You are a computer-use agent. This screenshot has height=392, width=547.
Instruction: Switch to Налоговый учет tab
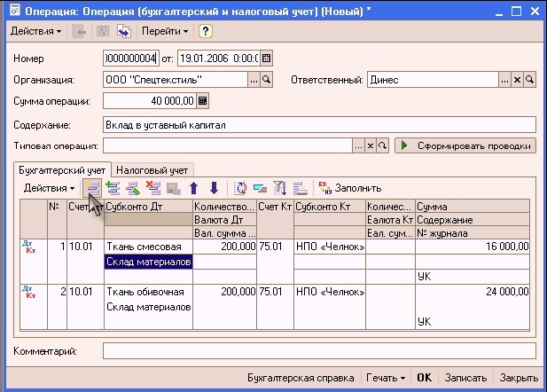(x=154, y=169)
